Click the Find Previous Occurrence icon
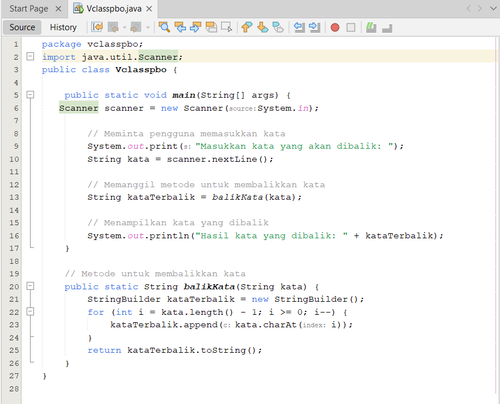Image resolution: width=500 pixels, height=404 pixels. tap(180, 27)
